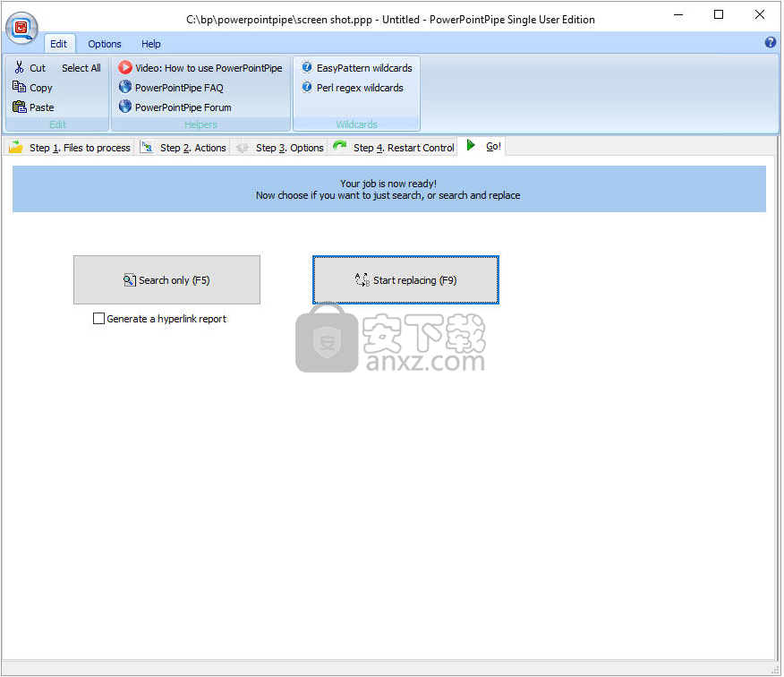The image size is (784, 677).
Task: Close the PowerPointPipe window
Action: pyautogui.click(x=760, y=15)
